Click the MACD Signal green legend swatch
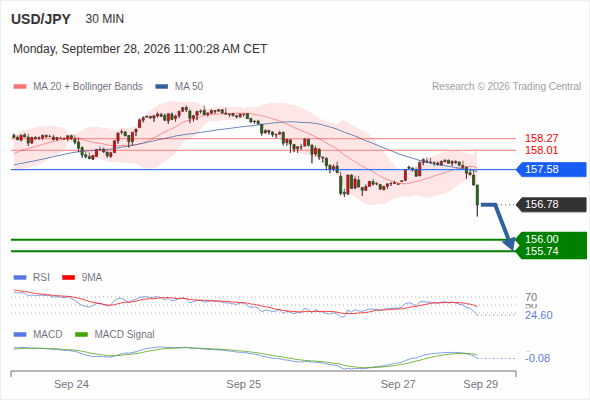Screen dimensions: 590x400 click(x=82, y=335)
